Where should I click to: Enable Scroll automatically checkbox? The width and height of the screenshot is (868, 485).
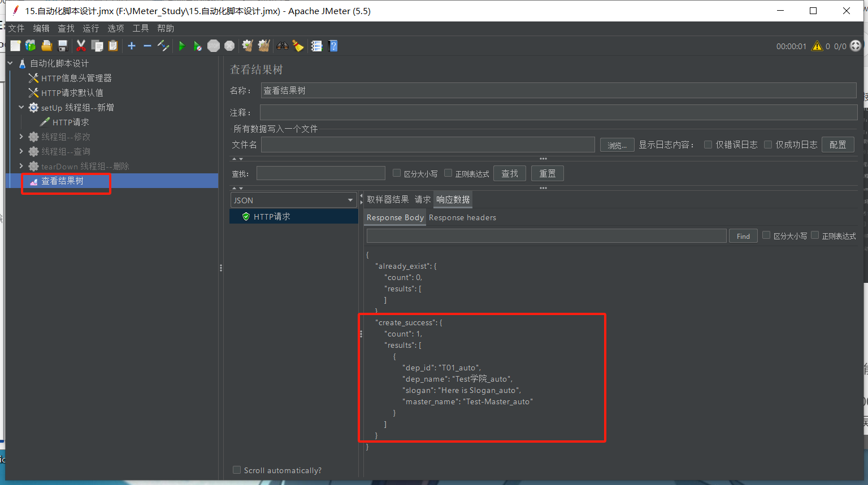[x=237, y=470]
